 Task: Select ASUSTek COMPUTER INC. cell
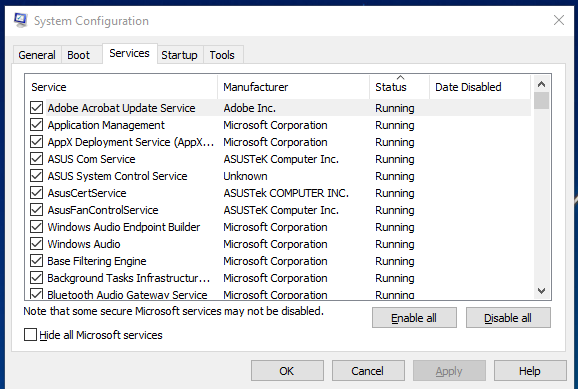286,193
